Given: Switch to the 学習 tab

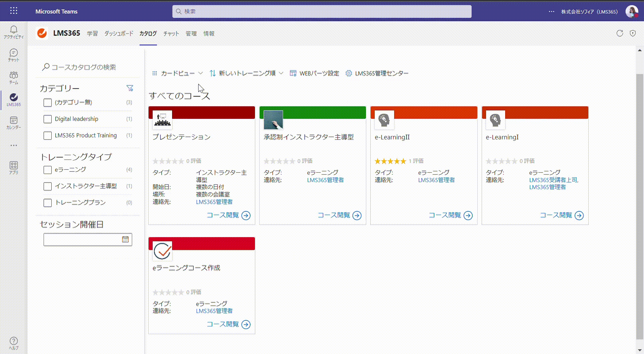Looking at the screenshot, I should pyautogui.click(x=92, y=34).
